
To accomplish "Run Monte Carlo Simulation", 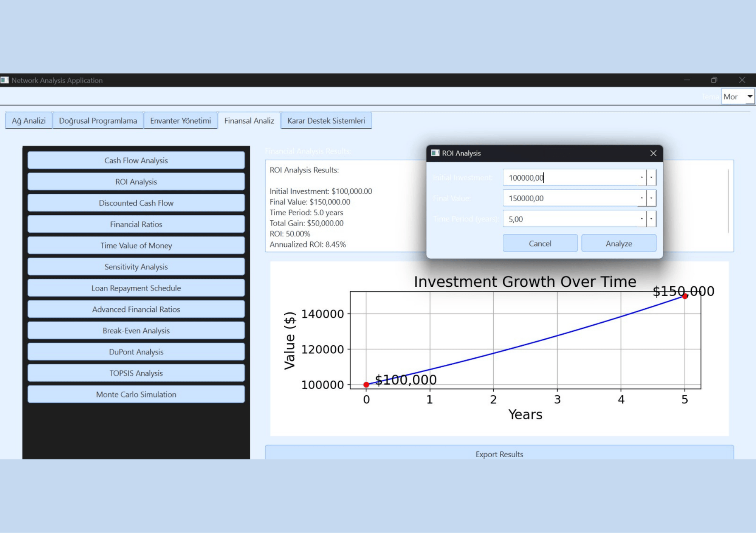I will point(136,394).
